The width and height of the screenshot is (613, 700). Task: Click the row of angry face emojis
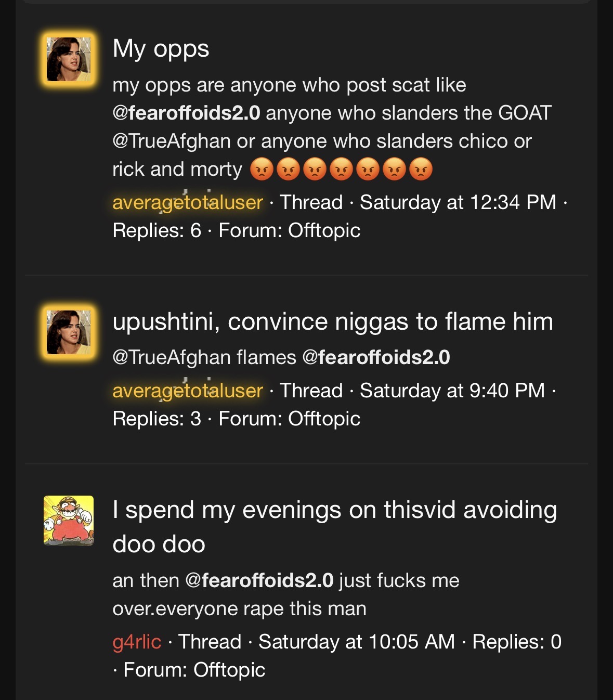(x=341, y=170)
